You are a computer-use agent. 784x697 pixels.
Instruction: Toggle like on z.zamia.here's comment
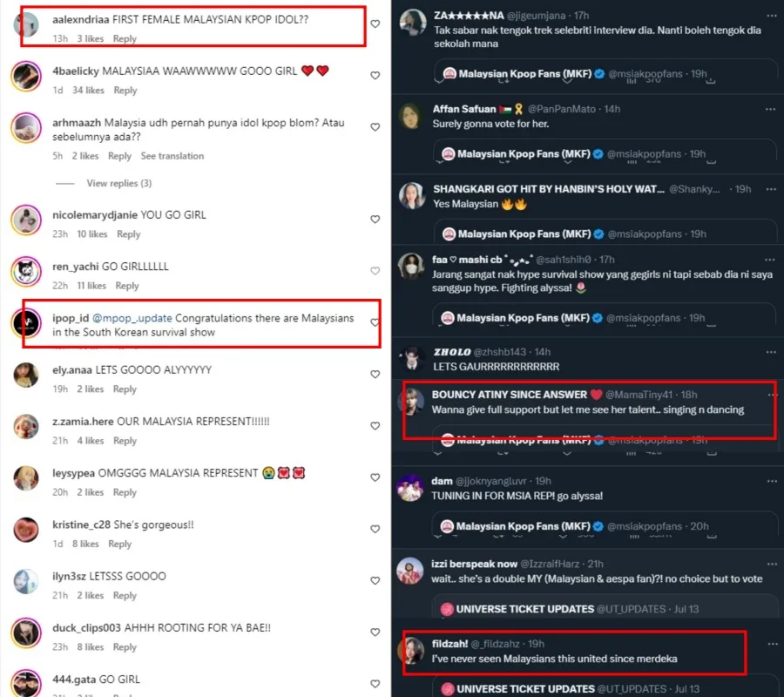tap(375, 426)
